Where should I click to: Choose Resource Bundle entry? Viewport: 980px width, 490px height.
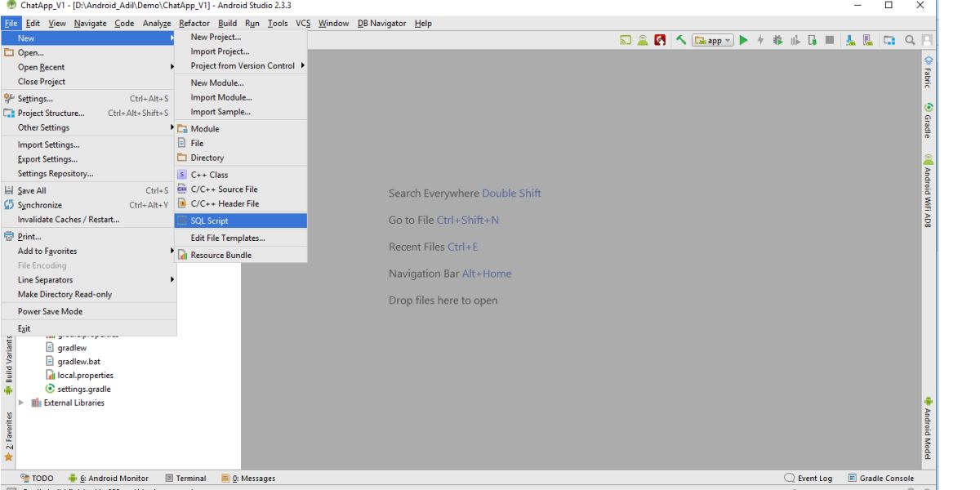(x=241, y=256)
